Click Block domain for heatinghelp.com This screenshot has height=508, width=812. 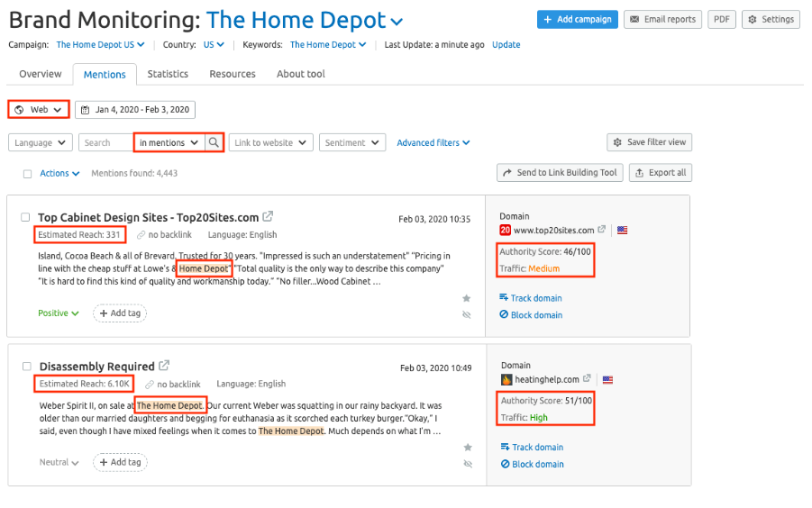point(531,464)
